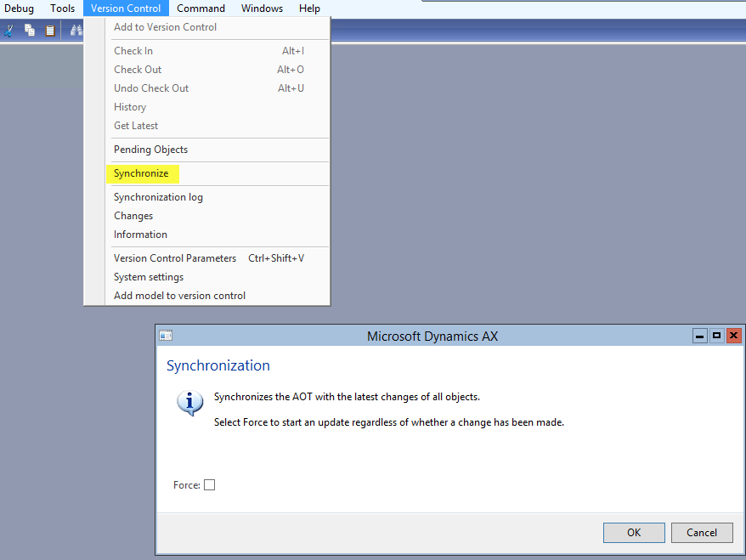Open Version Control Parameters

(x=175, y=258)
